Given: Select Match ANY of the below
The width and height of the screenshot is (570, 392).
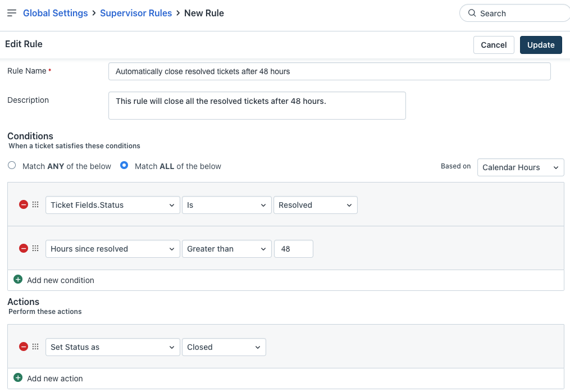Looking at the screenshot, I should (12, 166).
